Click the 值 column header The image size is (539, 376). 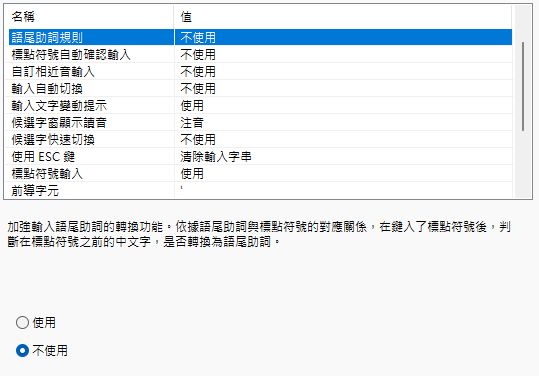click(343, 16)
